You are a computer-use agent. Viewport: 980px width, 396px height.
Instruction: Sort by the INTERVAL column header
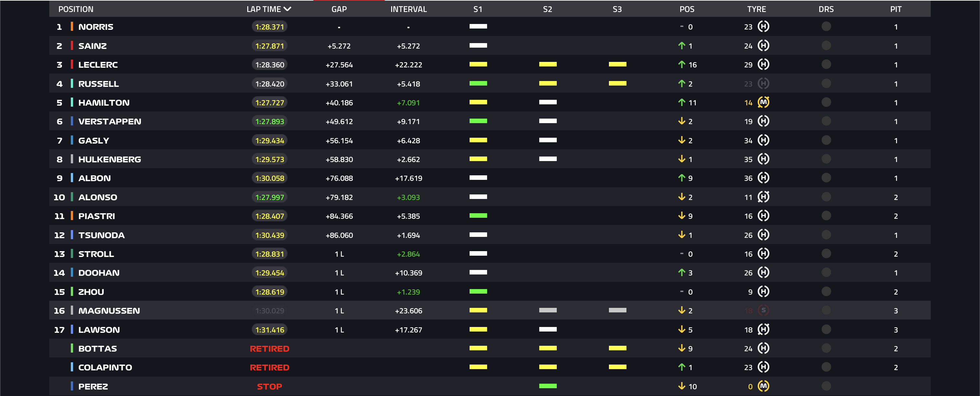point(409,9)
